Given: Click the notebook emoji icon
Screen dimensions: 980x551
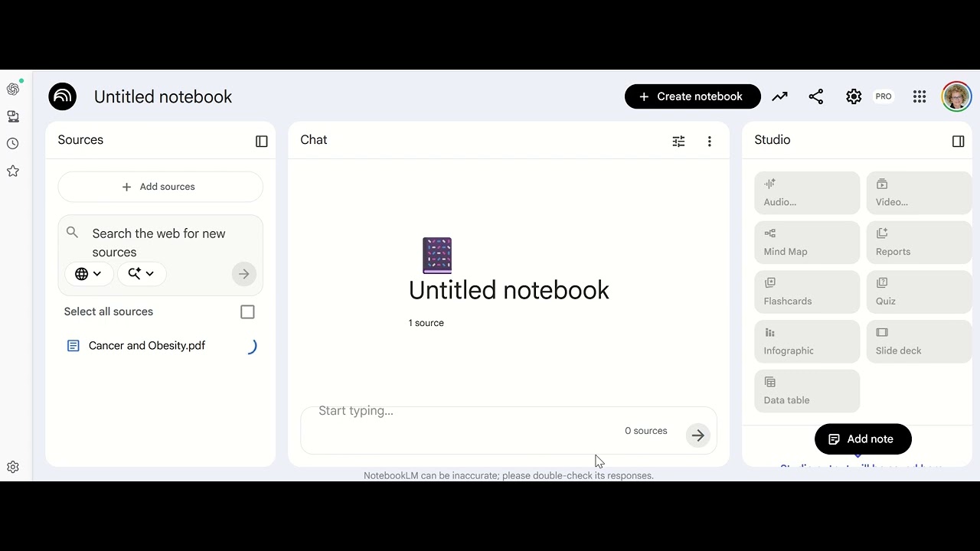Looking at the screenshot, I should 437,256.
